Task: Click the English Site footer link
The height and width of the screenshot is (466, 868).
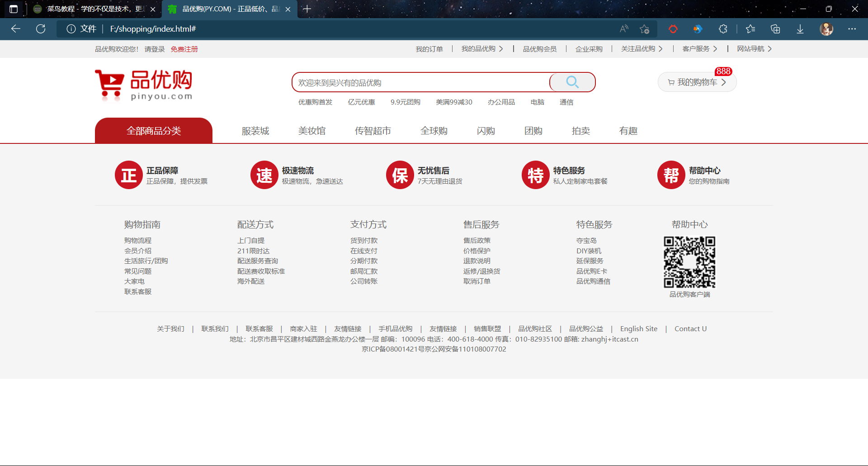Action: [638, 329]
